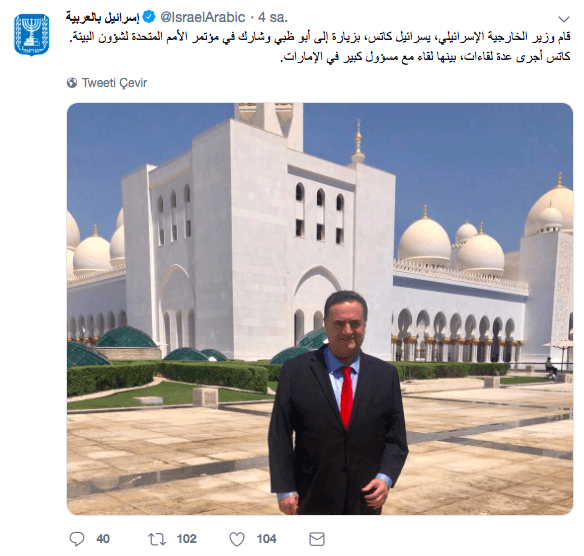Open the Israel Arabic profile avatar
Screen dimensions: 584x556
32,35
